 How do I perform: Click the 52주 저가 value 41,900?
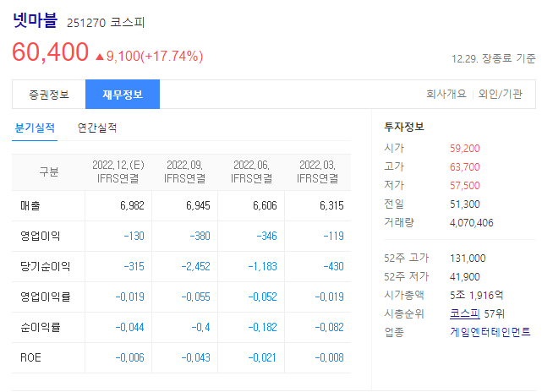click(465, 277)
